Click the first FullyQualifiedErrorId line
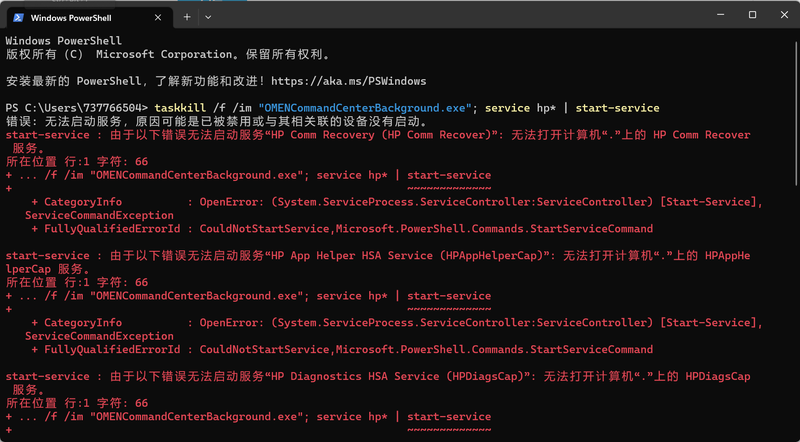This screenshot has width=800, height=442. tap(342, 229)
